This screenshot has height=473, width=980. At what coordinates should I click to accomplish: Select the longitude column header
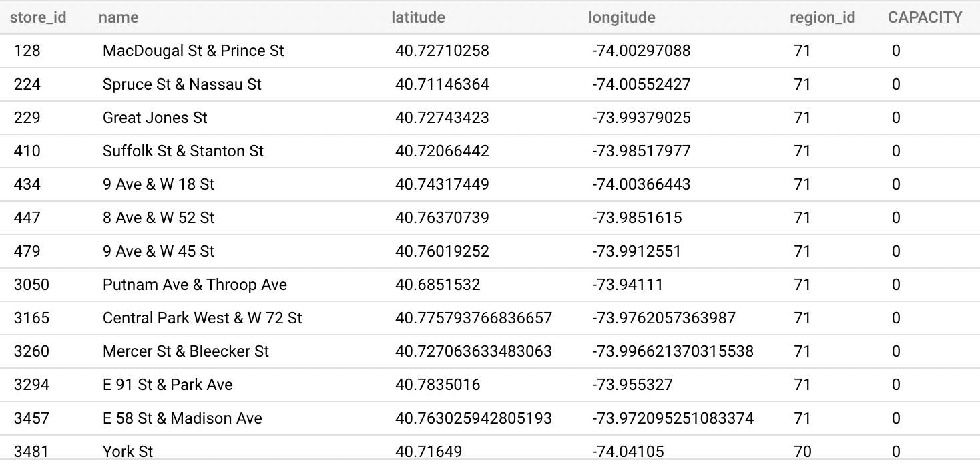tap(622, 17)
